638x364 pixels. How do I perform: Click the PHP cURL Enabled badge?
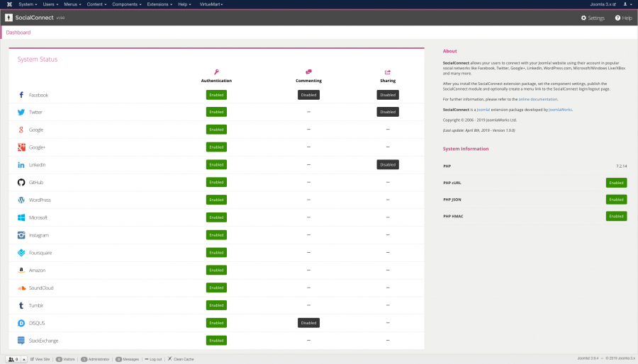616,183
